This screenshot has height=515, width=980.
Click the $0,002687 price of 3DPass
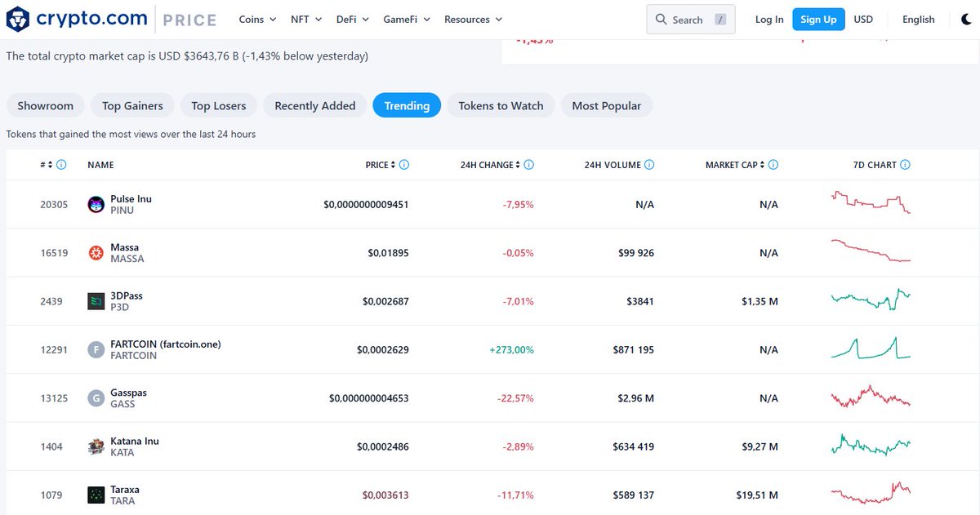tap(385, 301)
